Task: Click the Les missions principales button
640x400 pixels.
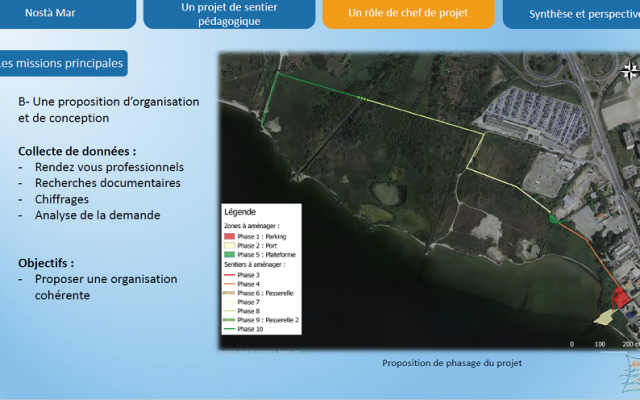Action: tap(62, 64)
